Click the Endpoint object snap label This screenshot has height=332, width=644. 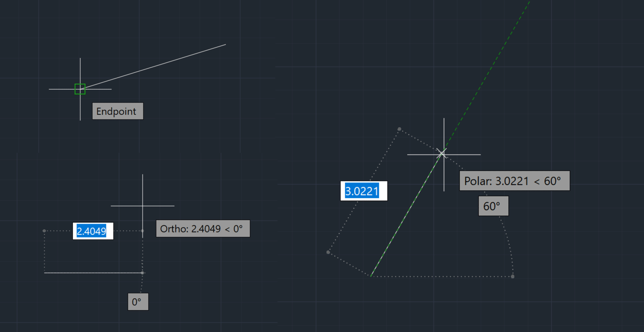pos(117,111)
